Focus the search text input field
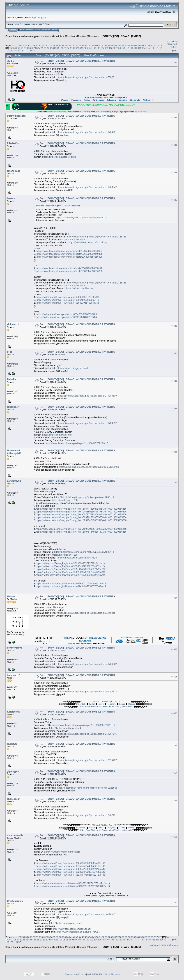This screenshot has width=184, height=980. [146, 25]
